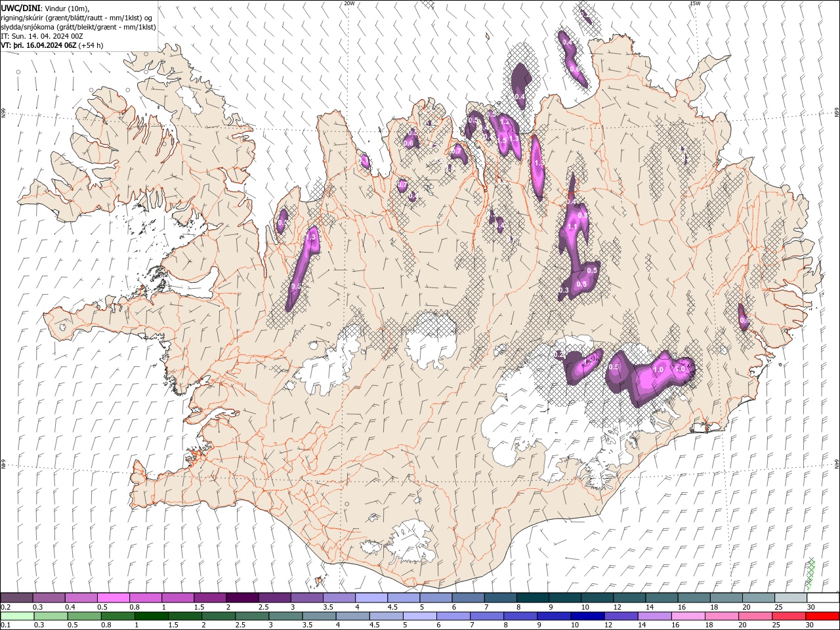
Task: Click the 'slydda/snjókoma (grátt/bleikt/grænt - mm/1klst)' line
Action: click(78, 27)
